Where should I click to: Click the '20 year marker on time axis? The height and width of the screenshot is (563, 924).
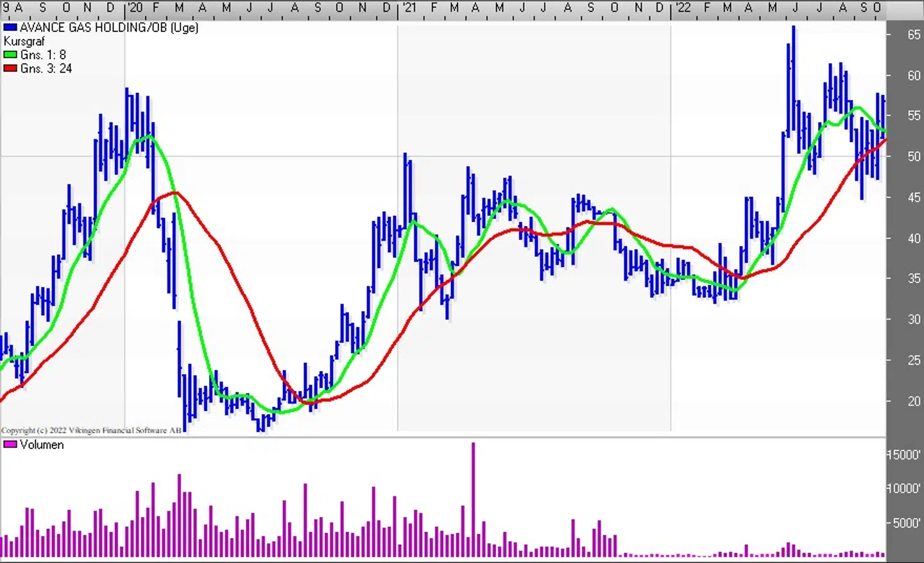click(135, 8)
